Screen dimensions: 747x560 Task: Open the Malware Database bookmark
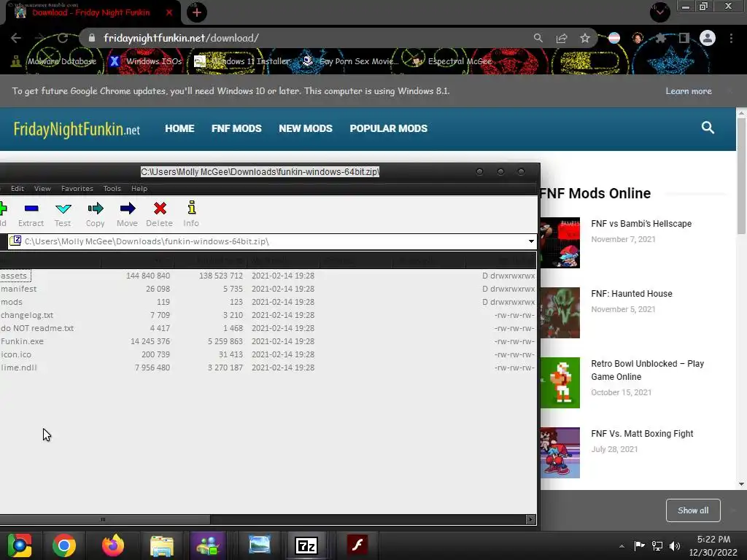click(53, 61)
